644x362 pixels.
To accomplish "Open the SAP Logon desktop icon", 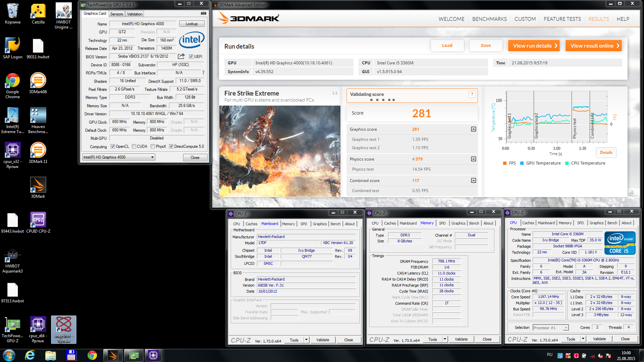I will coord(12,48).
